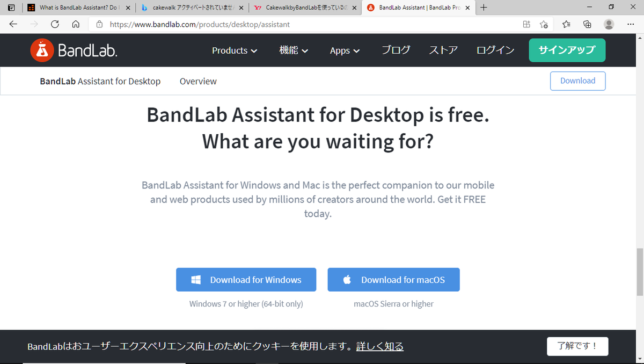The image size is (644, 364).
Task: Switch to the 'What is BandLab Assistant?' tab
Action: click(79, 8)
